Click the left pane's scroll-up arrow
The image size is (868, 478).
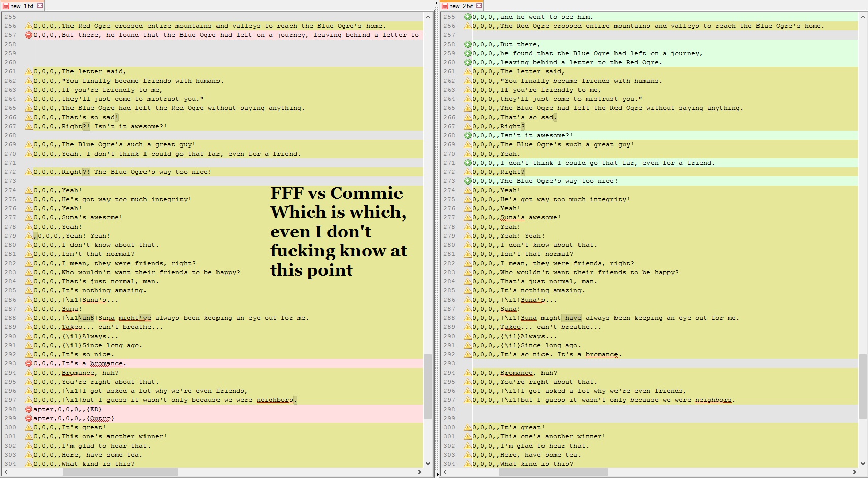(428, 17)
